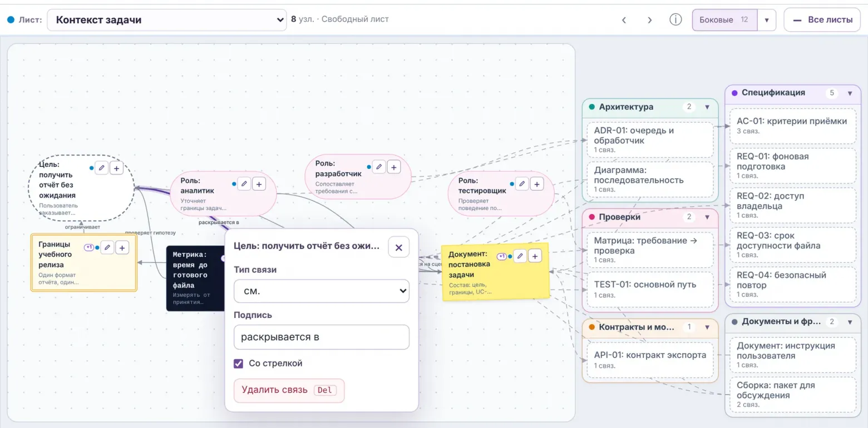Collapse the "Архитектура" group

[707, 107]
